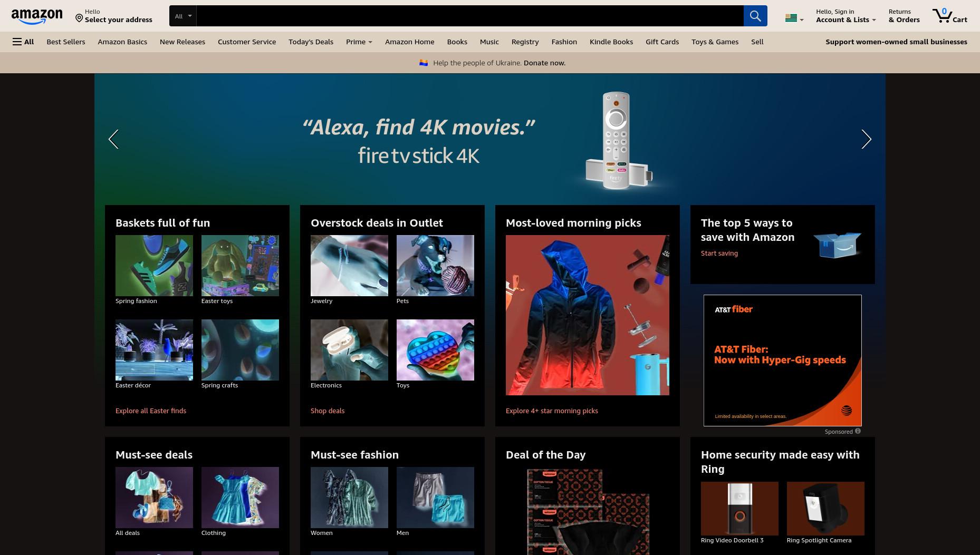
Task: Open Gift Cards nav item
Action: tap(662, 42)
